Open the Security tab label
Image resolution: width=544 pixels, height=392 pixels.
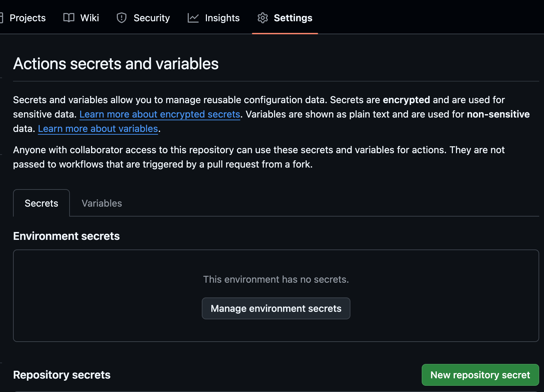click(151, 18)
